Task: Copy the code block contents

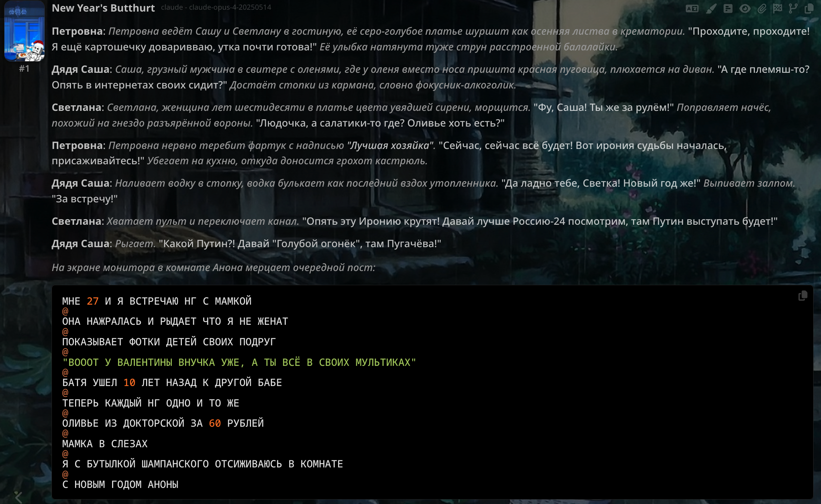Action: coord(802,296)
